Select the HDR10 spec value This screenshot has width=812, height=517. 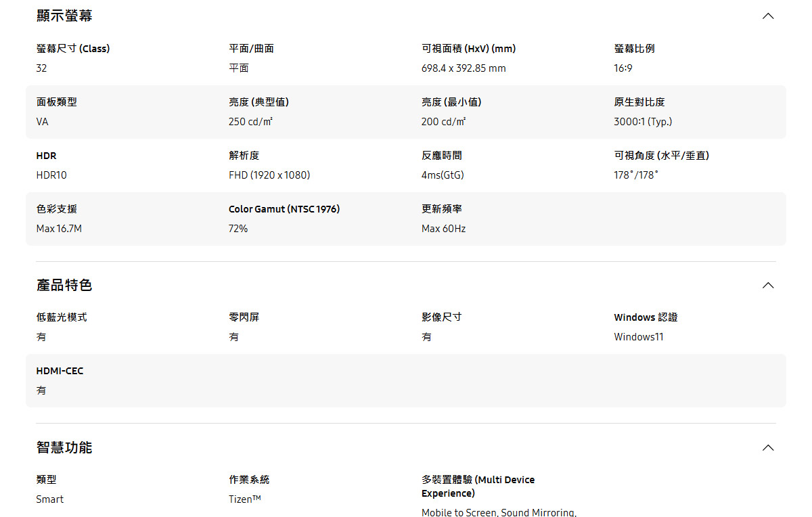click(x=51, y=175)
